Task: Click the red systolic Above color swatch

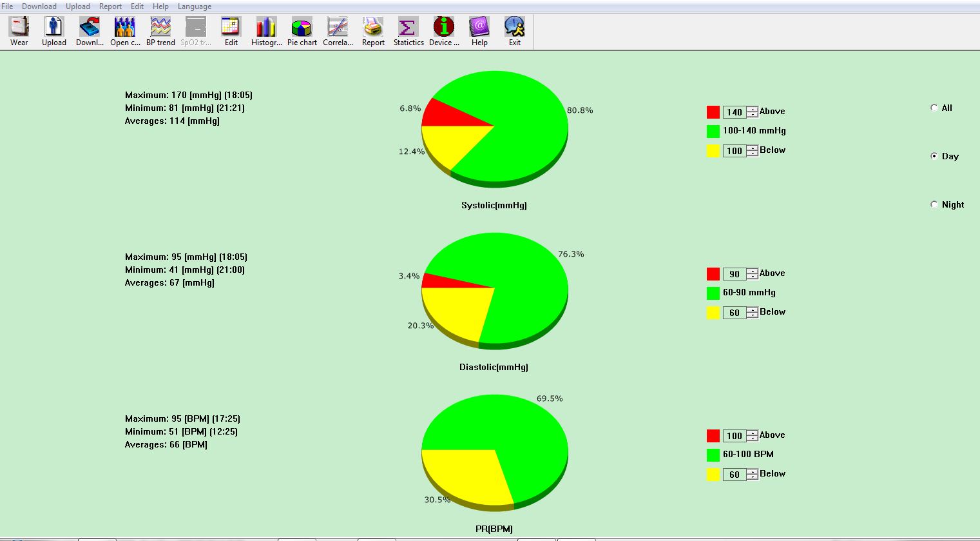Action: 713,112
